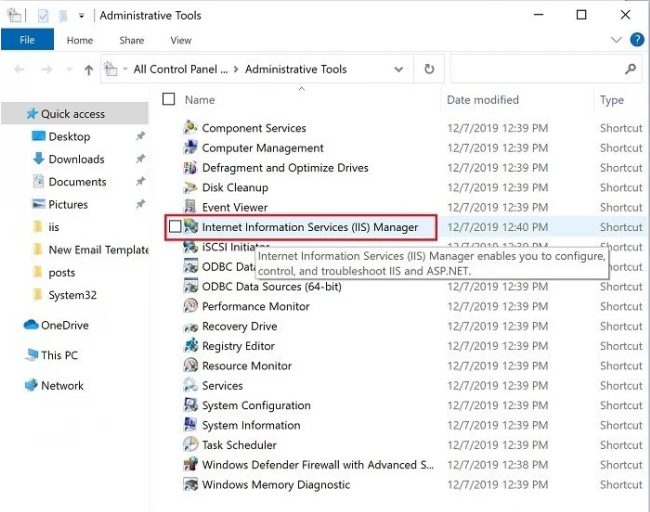Open Downloads in the navigation pane

76,159
